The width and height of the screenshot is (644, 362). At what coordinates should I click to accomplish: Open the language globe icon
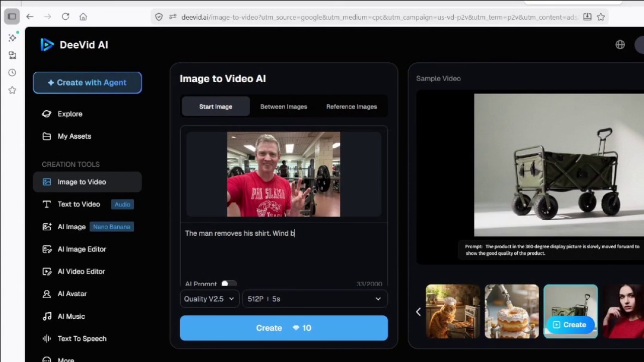620,45
